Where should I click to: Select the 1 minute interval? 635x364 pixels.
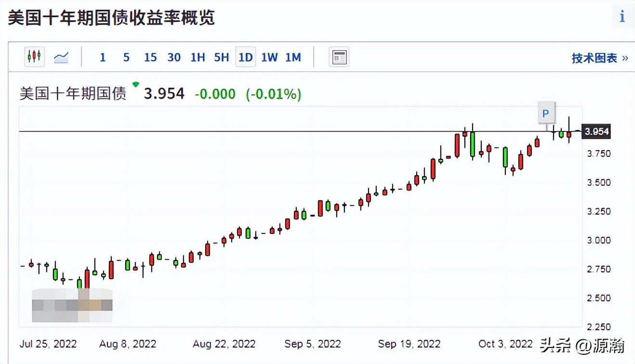[x=102, y=57]
